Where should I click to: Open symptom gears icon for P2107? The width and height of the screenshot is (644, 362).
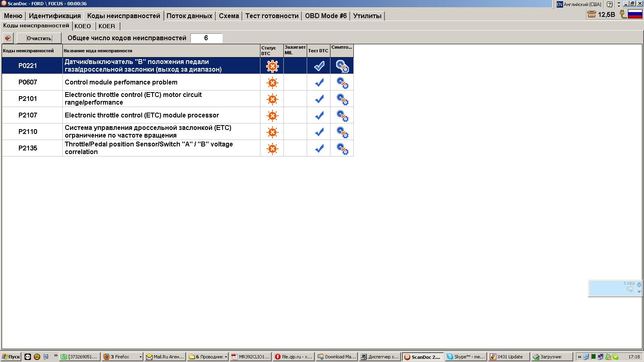342,116
